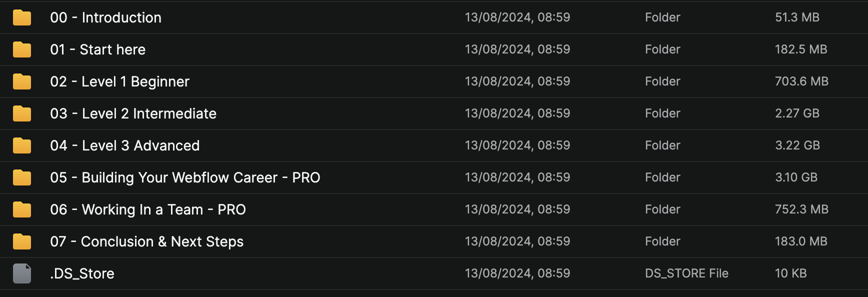Click the Level 2 Intermediate folder icon
This screenshot has height=297, width=868.
click(x=22, y=113)
